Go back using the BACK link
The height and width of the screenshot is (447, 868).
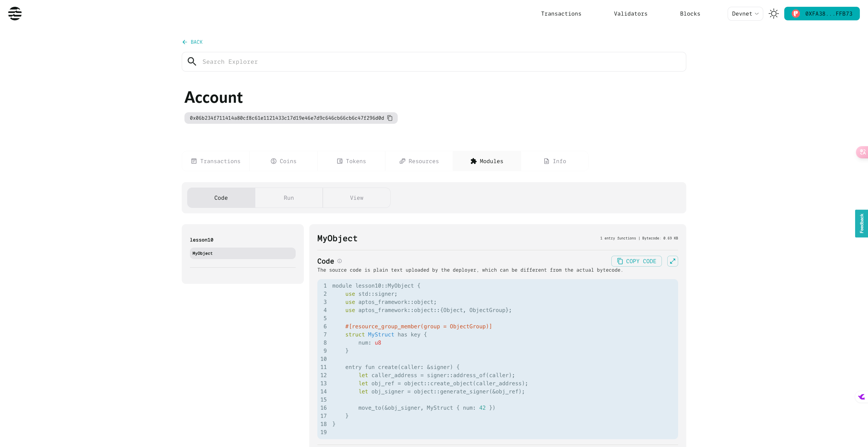point(193,42)
